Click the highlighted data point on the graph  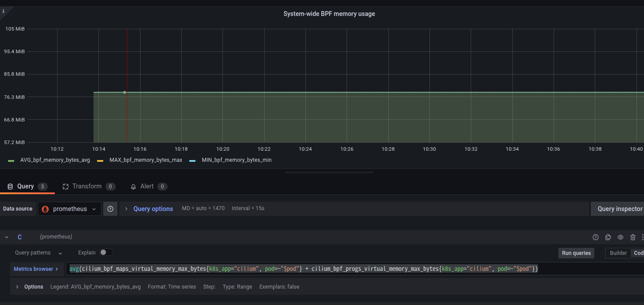(x=125, y=92)
